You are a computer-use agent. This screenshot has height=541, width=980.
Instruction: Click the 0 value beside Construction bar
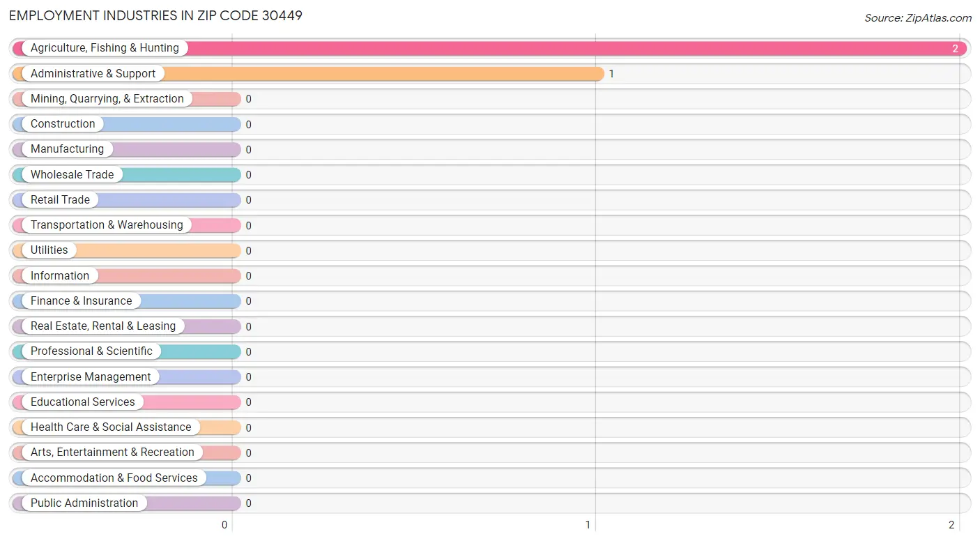(x=248, y=125)
